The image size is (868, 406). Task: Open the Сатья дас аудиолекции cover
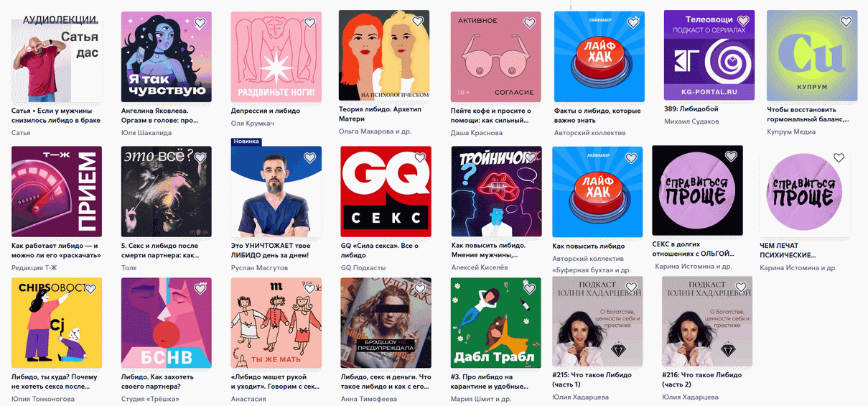tap(57, 57)
